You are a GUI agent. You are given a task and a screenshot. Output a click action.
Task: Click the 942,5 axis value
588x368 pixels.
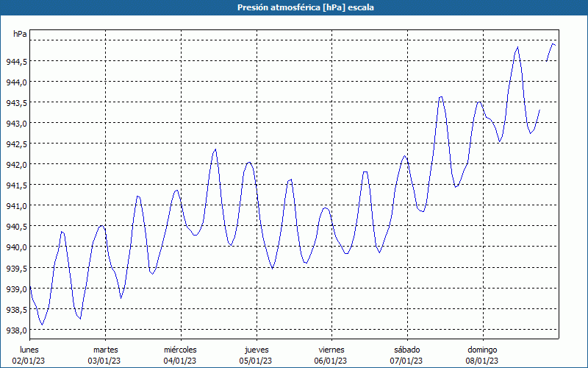[16, 144]
